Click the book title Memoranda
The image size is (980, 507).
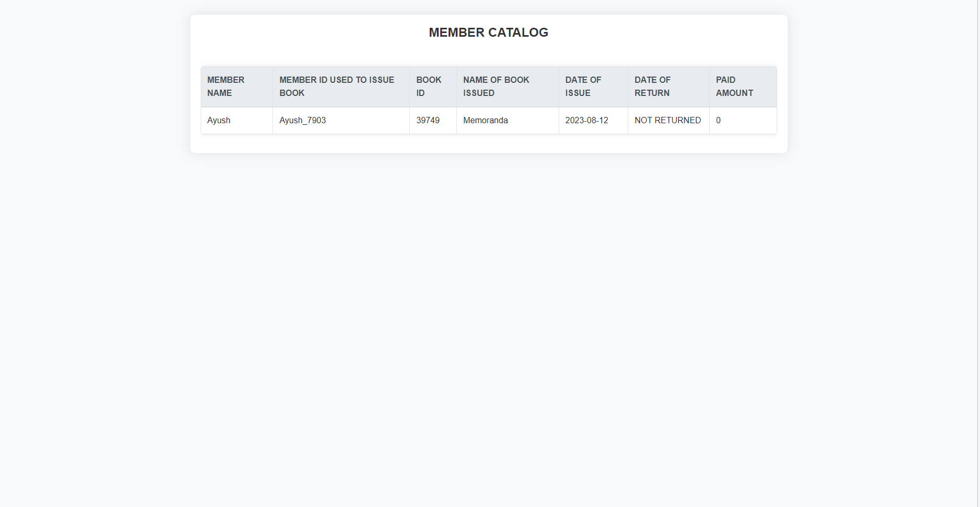(485, 120)
